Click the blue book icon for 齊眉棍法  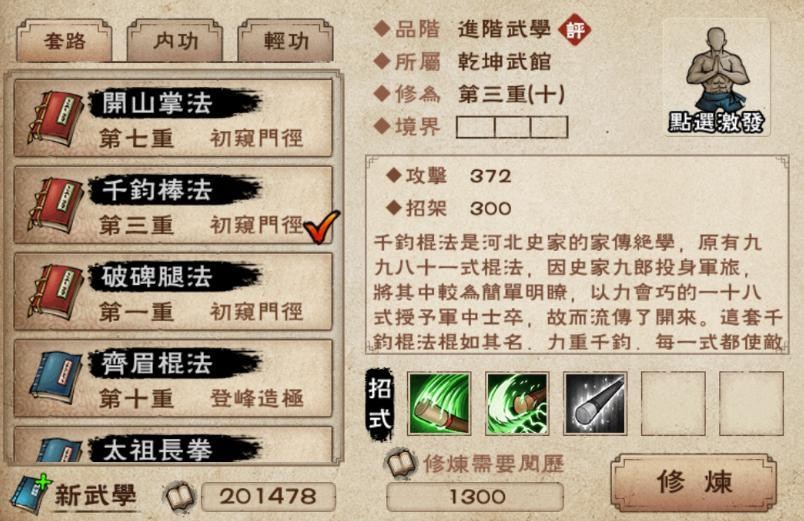(x=55, y=378)
